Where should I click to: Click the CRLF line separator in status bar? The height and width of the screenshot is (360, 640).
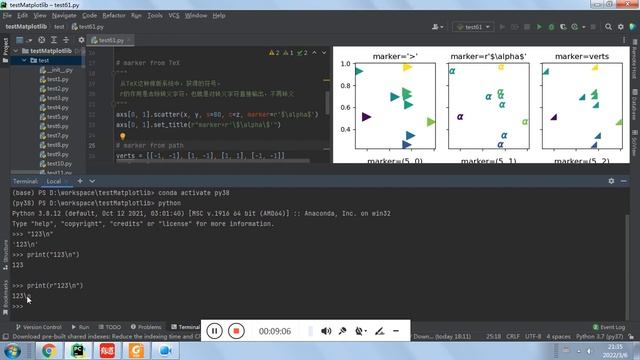click(513, 336)
